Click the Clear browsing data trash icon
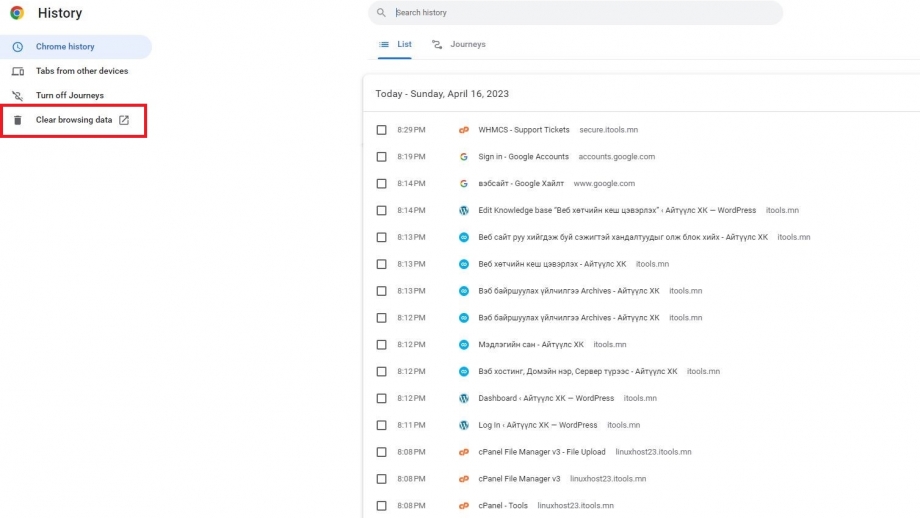Screen dimensions: 920x518 18,120
